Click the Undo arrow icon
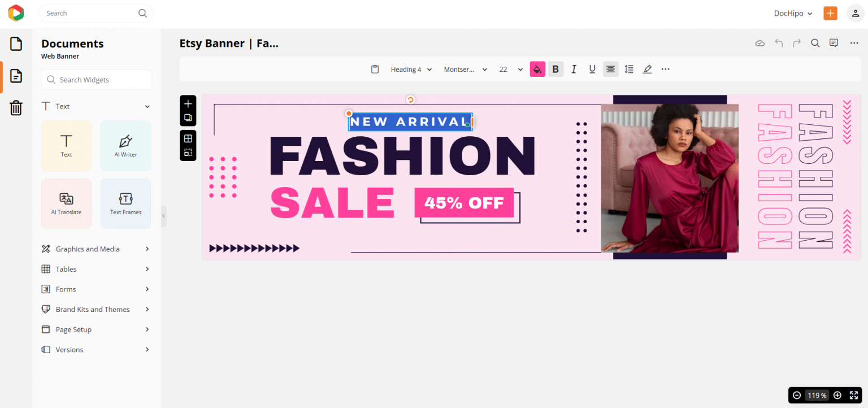 tap(778, 42)
